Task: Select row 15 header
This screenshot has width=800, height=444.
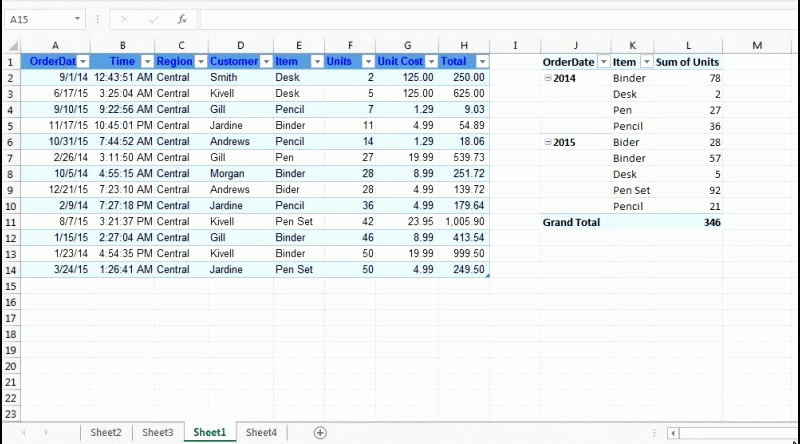Action: click(x=11, y=286)
